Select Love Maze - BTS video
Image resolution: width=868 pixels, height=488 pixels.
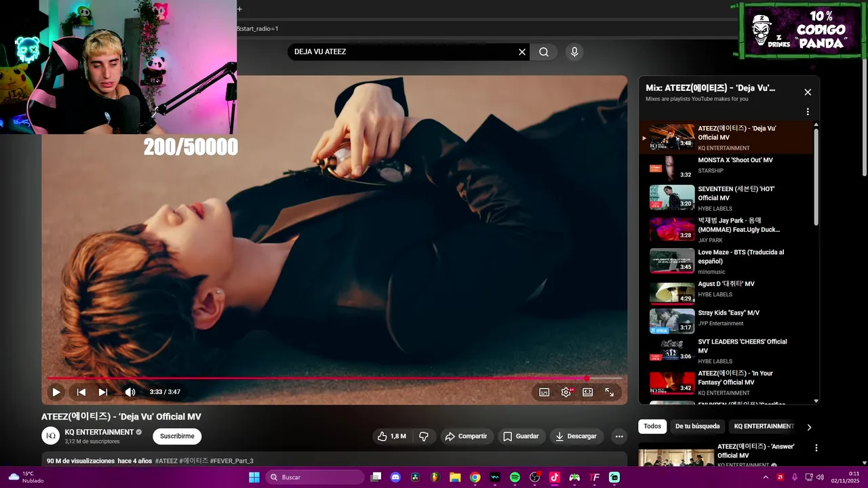726,261
